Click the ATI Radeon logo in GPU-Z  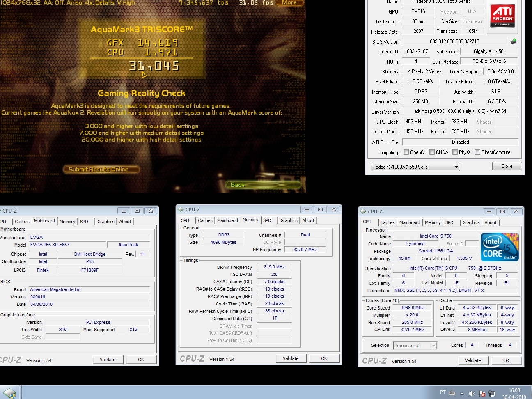[502, 16]
